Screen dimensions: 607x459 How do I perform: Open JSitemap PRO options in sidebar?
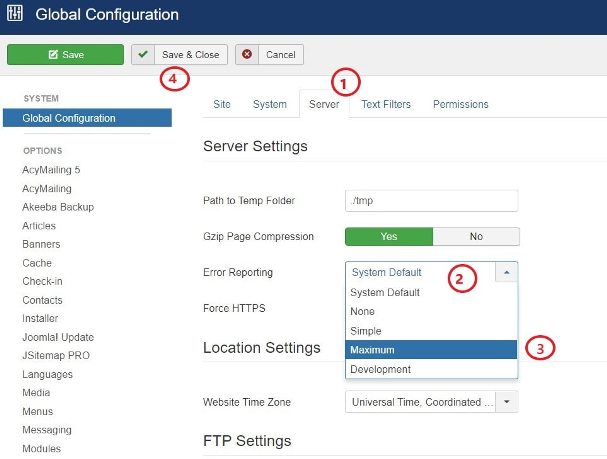tap(55, 356)
